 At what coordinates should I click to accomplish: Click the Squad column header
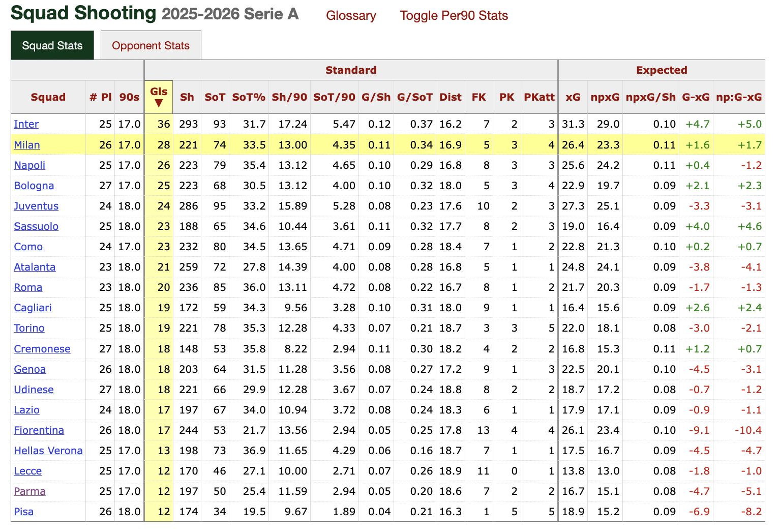(48, 97)
